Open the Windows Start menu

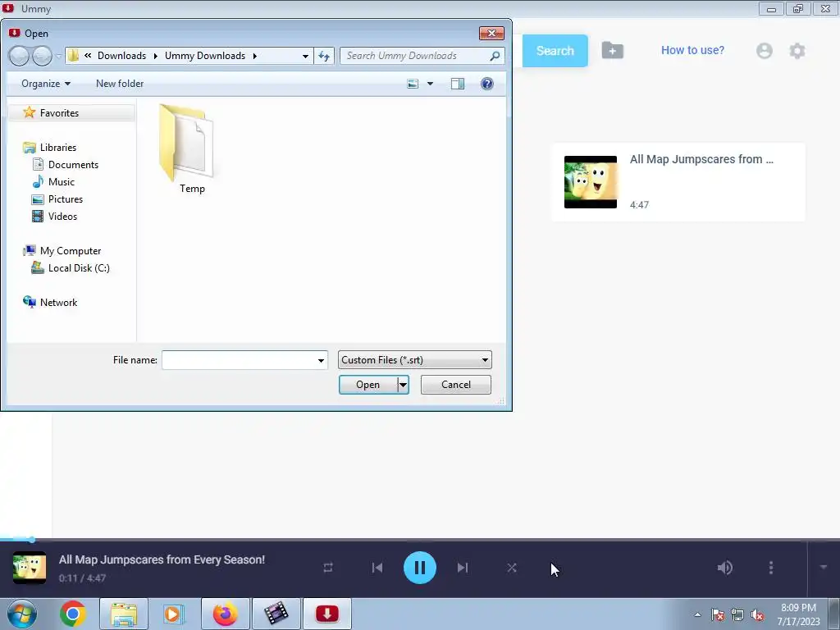22,614
